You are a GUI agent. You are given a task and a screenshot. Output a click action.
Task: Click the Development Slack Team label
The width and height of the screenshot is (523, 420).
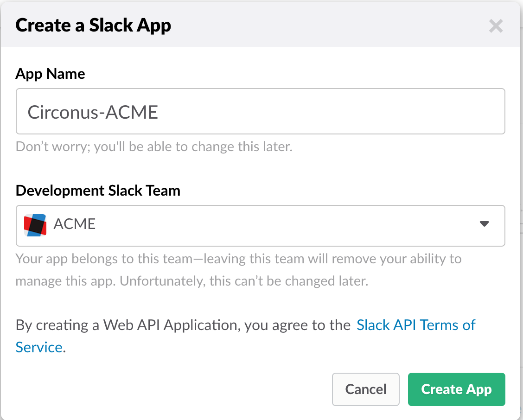[98, 191]
